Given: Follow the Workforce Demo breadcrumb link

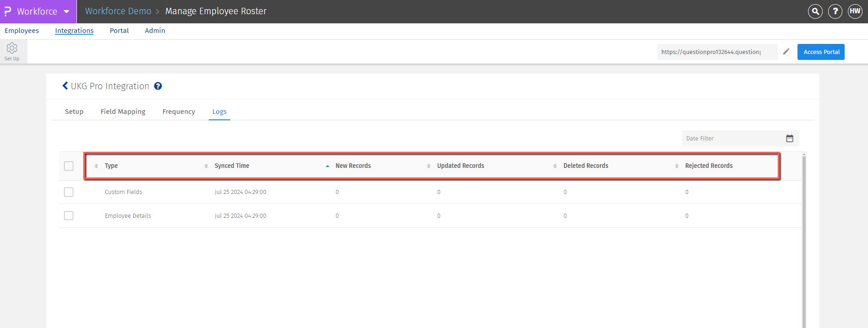Looking at the screenshot, I should [x=118, y=11].
